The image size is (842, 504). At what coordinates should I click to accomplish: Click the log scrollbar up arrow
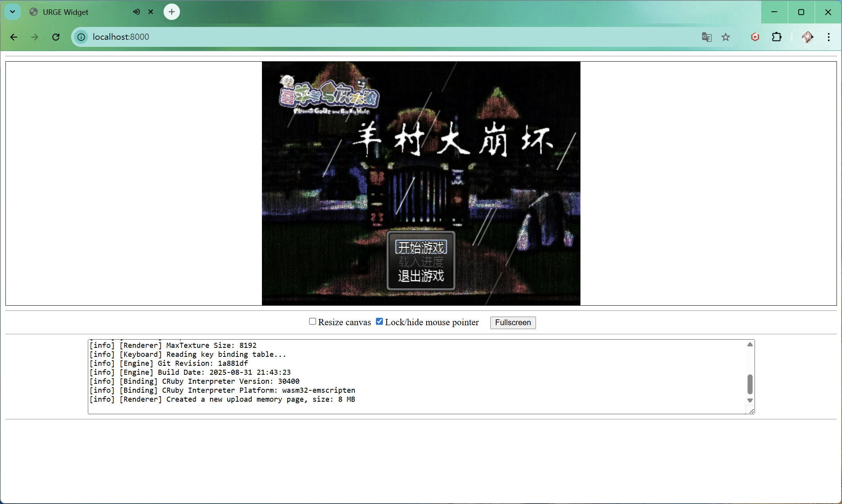[750, 344]
